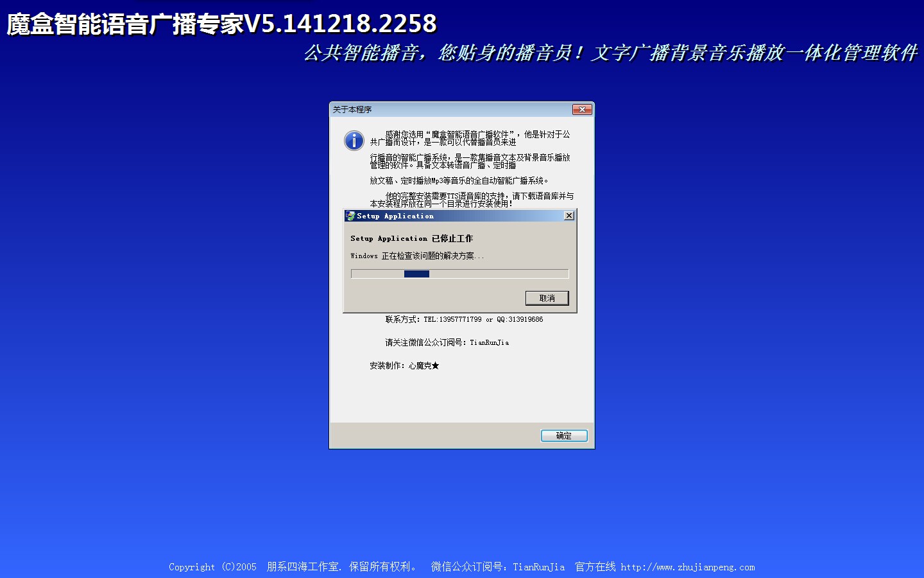
Task: Click the Setup Application dialog title text
Action: coord(395,216)
